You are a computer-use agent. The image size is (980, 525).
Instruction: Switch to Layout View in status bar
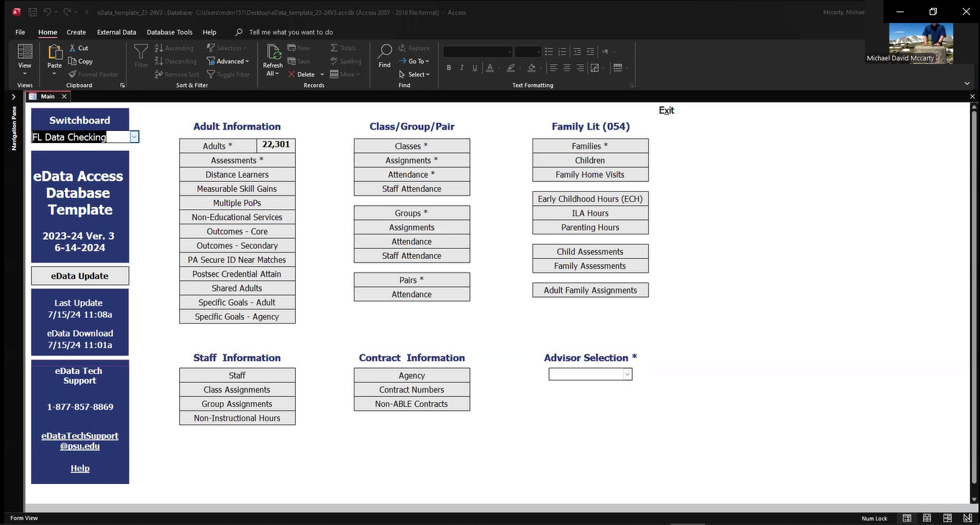coord(947,518)
